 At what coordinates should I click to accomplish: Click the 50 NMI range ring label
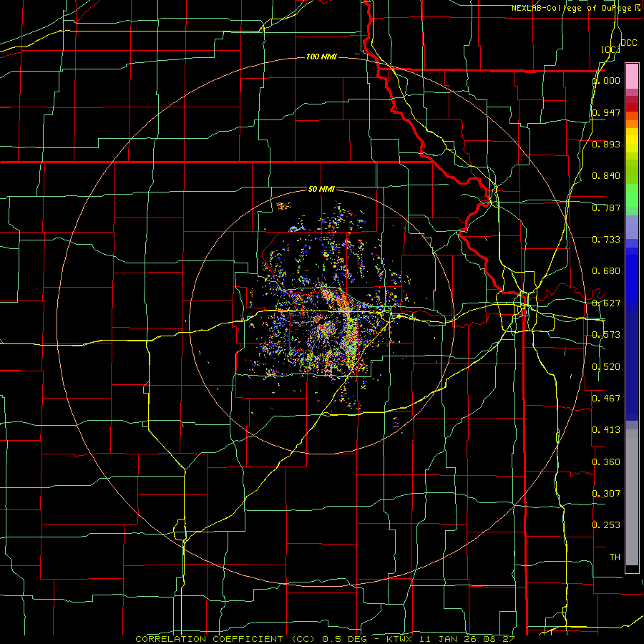point(321,190)
